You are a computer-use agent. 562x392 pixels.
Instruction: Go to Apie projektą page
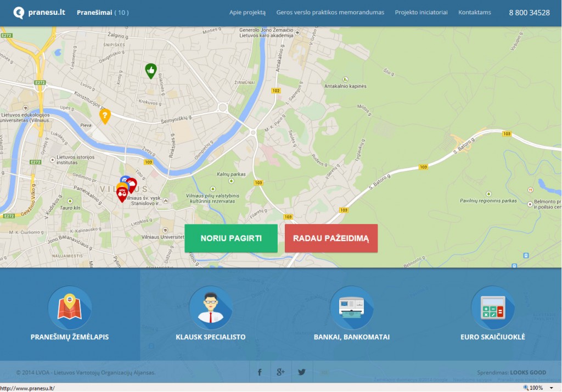(x=248, y=13)
